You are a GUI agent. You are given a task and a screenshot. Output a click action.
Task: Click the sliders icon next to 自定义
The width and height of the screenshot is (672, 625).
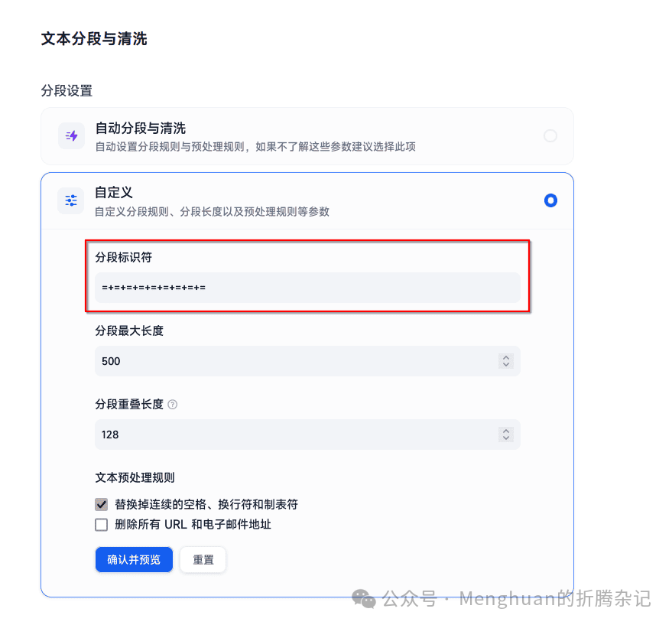coord(70,200)
